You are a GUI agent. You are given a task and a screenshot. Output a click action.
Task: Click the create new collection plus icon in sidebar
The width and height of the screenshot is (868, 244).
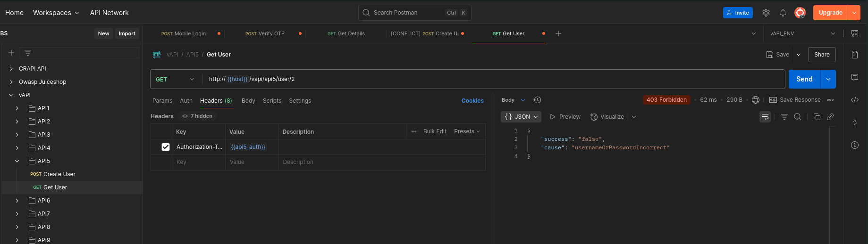click(11, 53)
